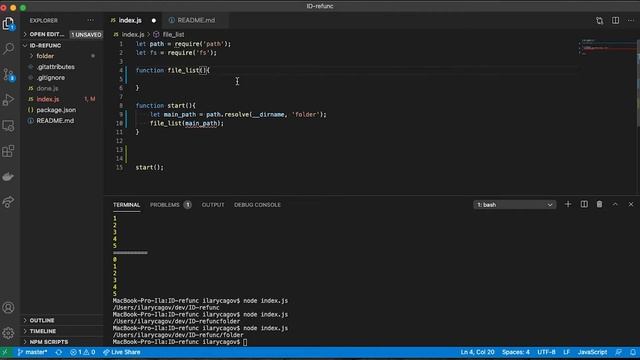This screenshot has height=360, width=640.
Task: Open the Source Control view icon
Action: coord(9,75)
